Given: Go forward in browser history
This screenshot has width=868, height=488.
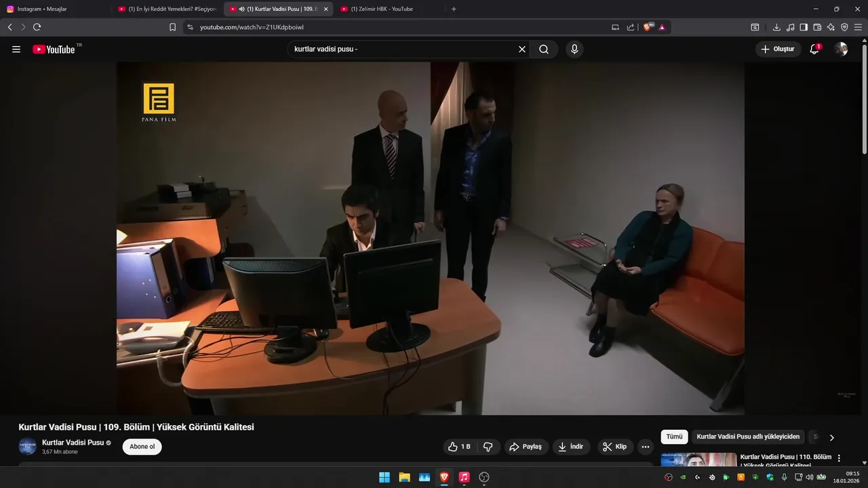Looking at the screenshot, I should point(23,27).
